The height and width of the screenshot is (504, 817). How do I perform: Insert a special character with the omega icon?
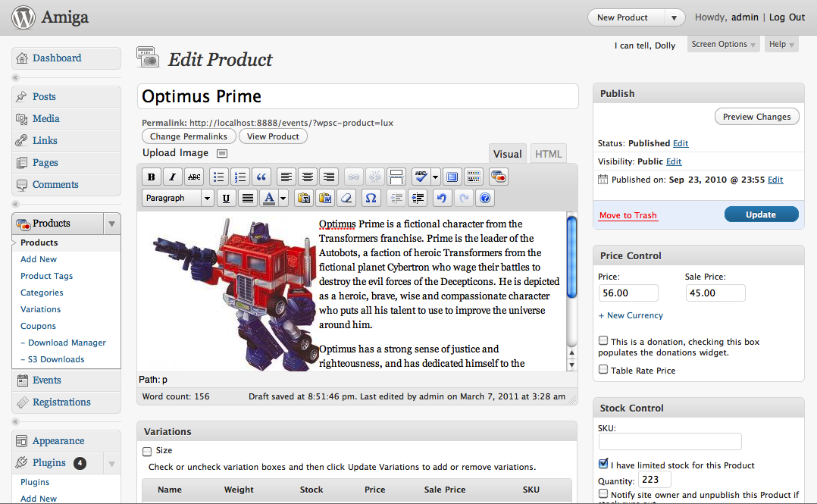(x=371, y=198)
